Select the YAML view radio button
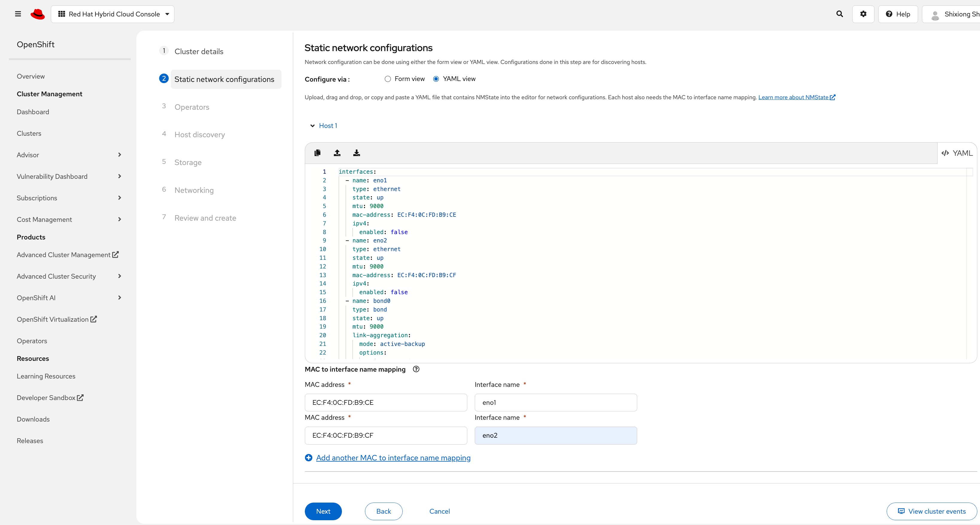This screenshot has height=525, width=980. 436,79
